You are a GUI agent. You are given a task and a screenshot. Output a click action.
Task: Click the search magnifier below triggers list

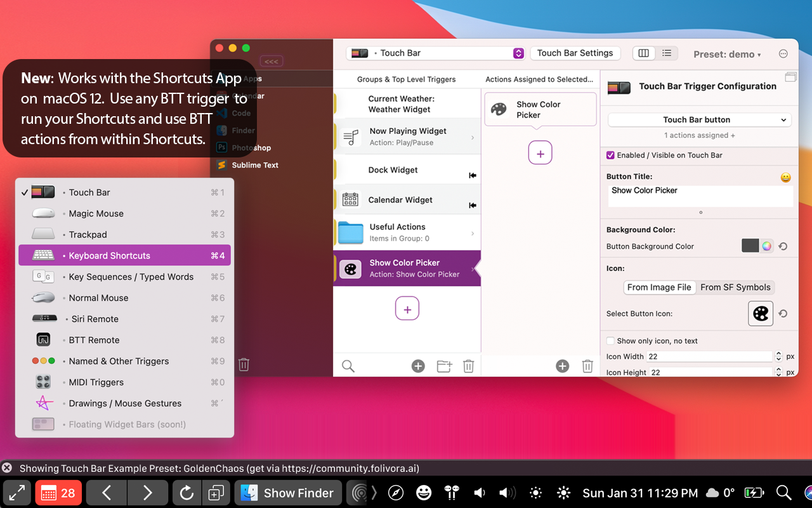348,366
